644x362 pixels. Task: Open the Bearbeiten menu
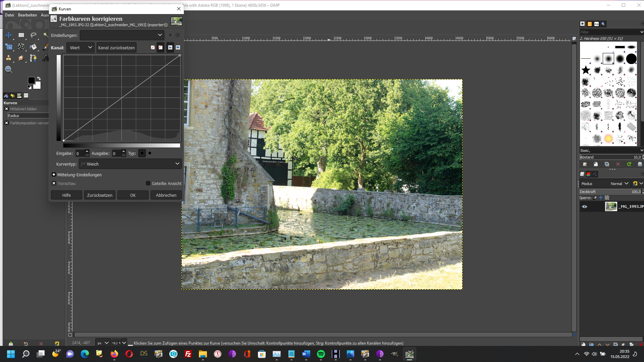tap(27, 15)
